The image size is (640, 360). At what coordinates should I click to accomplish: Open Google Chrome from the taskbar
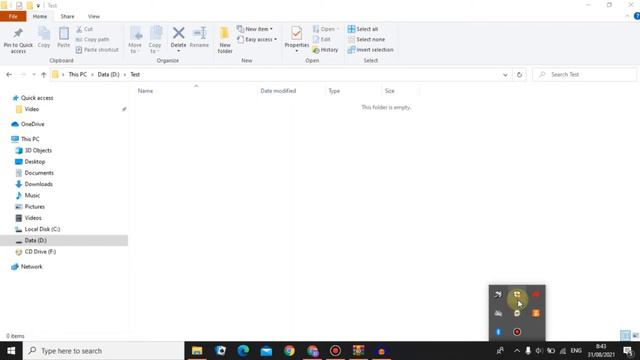coord(289,351)
